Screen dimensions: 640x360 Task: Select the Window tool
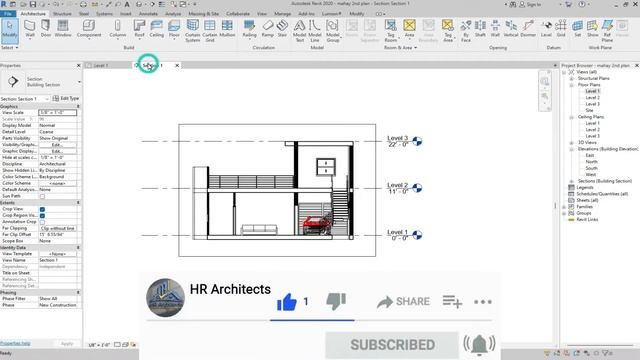click(x=63, y=29)
